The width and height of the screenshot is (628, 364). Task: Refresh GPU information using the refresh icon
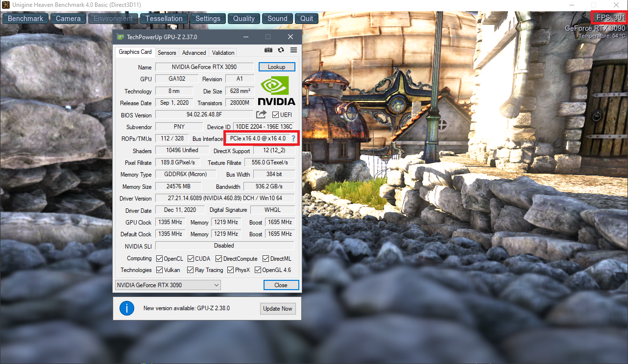click(x=280, y=50)
